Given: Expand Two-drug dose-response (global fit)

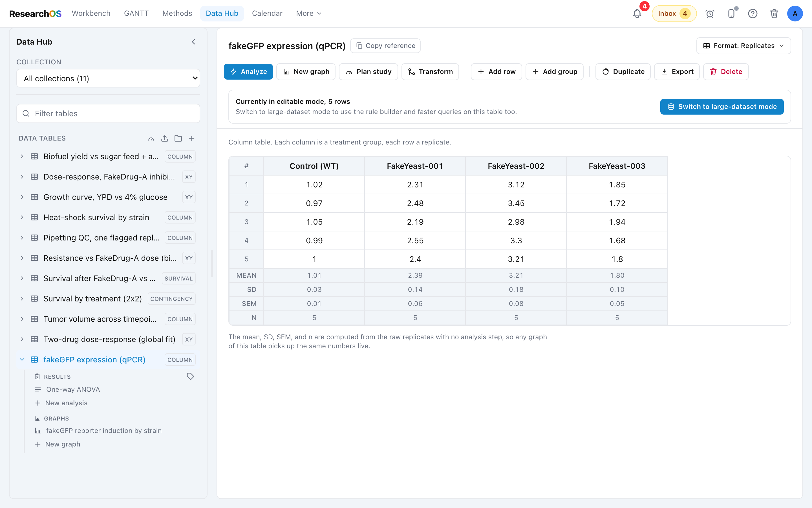Looking at the screenshot, I should [22, 339].
